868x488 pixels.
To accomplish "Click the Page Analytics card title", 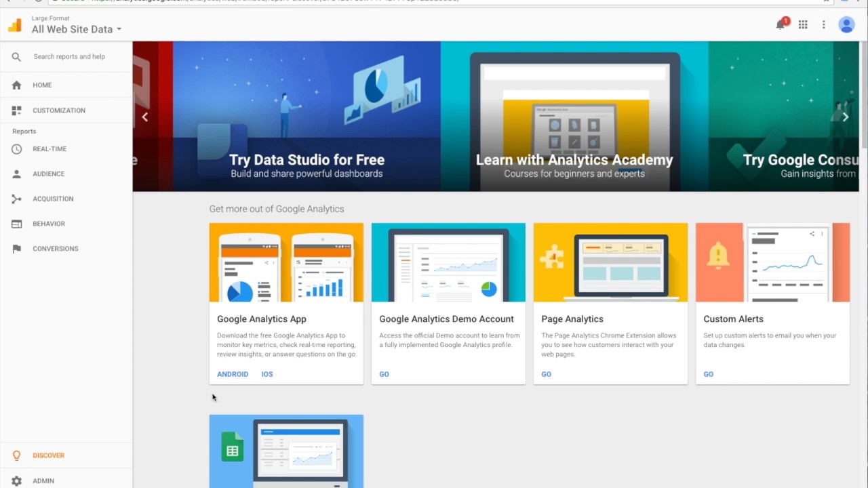I will pyautogui.click(x=572, y=319).
